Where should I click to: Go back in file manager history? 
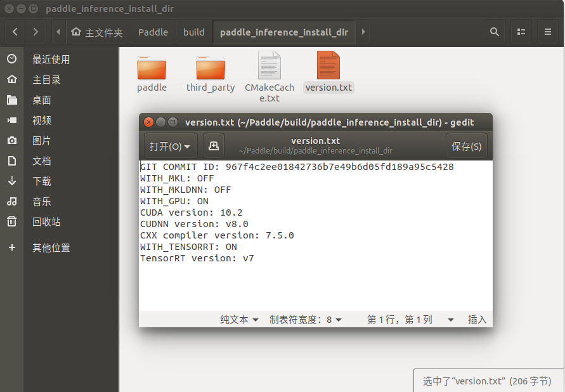pyautogui.click(x=15, y=32)
